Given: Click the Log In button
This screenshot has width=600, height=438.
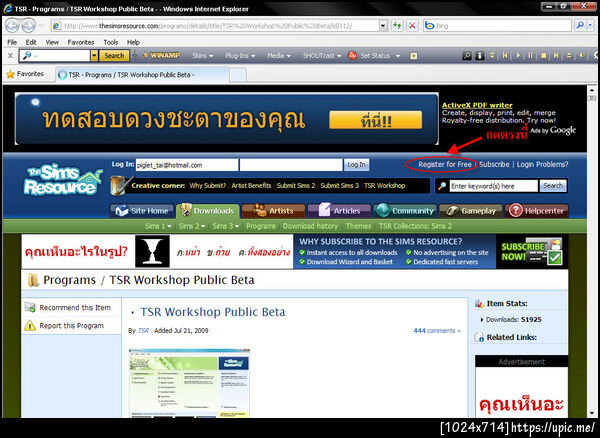Looking at the screenshot, I should [356, 165].
